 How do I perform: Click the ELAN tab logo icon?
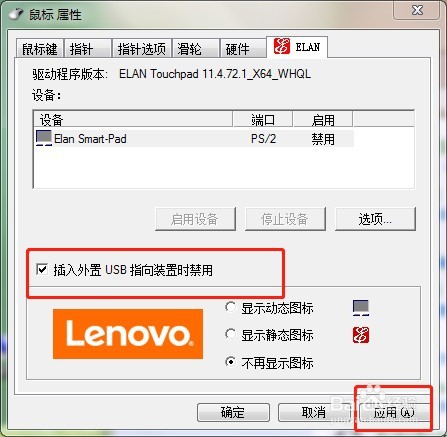282,46
